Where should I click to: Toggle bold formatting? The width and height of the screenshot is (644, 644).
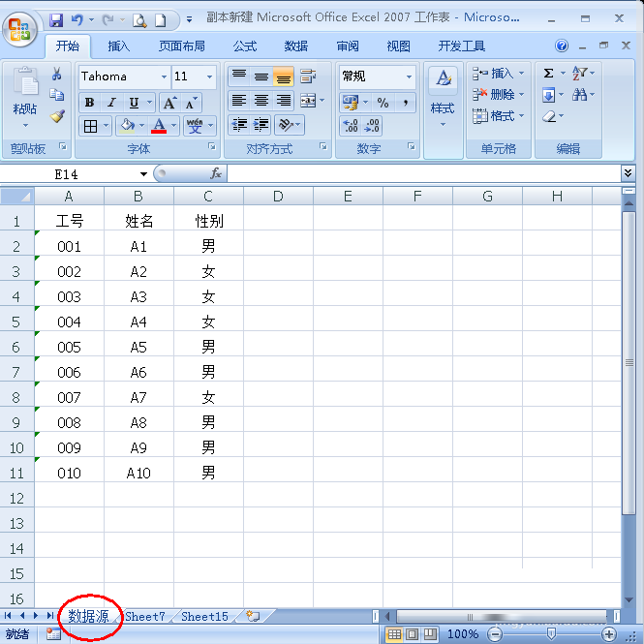coord(89,103)
